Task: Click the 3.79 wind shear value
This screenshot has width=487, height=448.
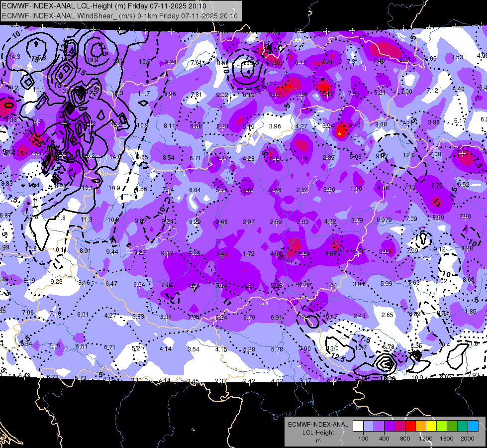Action: click(357, 220)
